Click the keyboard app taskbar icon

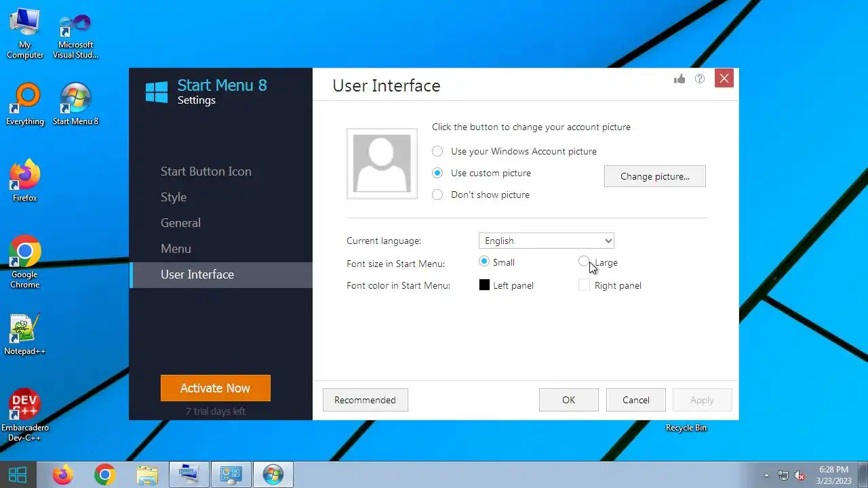point(189,474)
